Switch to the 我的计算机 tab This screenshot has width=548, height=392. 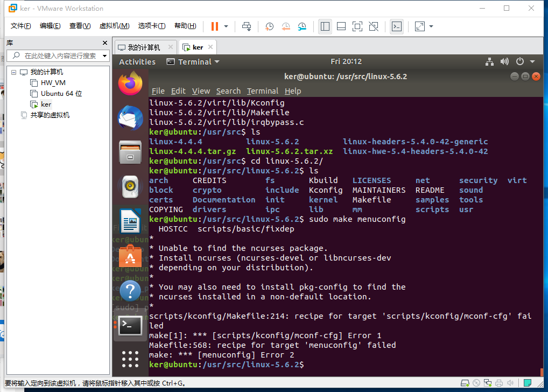point(143,47)
